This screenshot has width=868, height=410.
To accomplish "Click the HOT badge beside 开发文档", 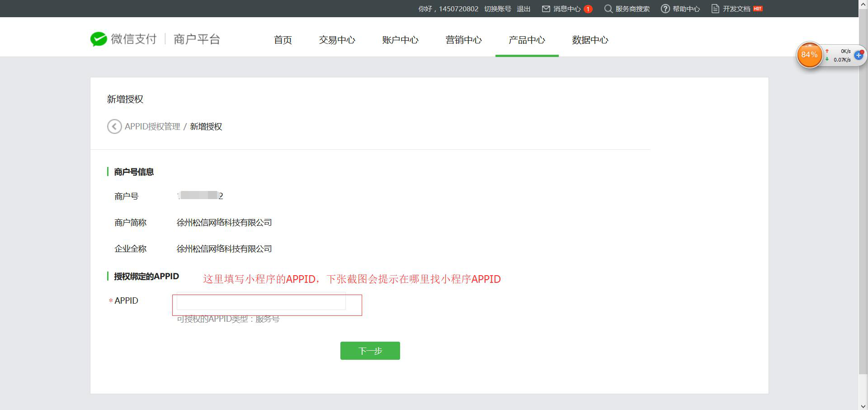I will (x=758, y=9).
